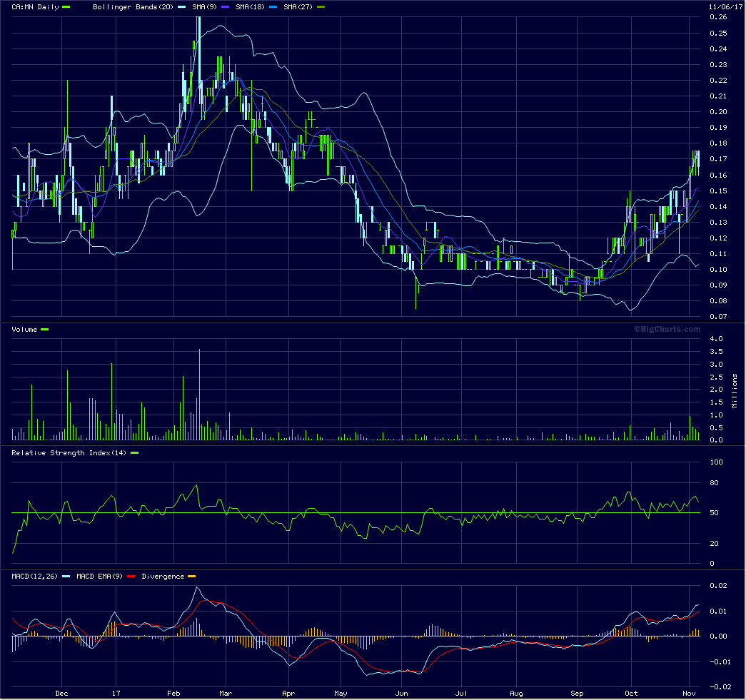
Task: Click the green CA:MN Daily legend swatch
Action: [66, 6]
